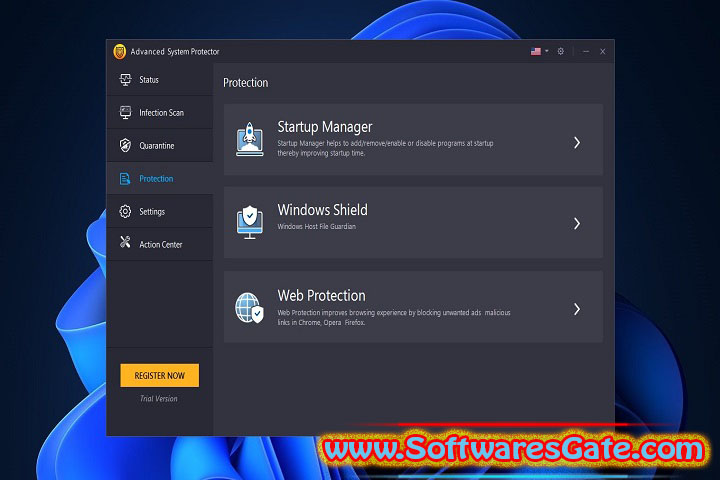Click the Protection document icon in sidebar
This screenshot has width=720, height=480.
pos(125,179)
